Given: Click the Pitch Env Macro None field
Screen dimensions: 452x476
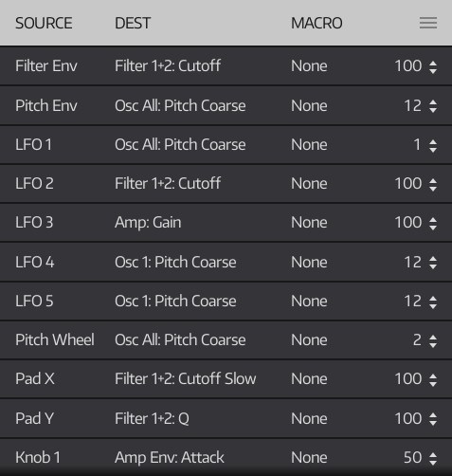Looking at the screenshot, I should click(x=309, y=106).
